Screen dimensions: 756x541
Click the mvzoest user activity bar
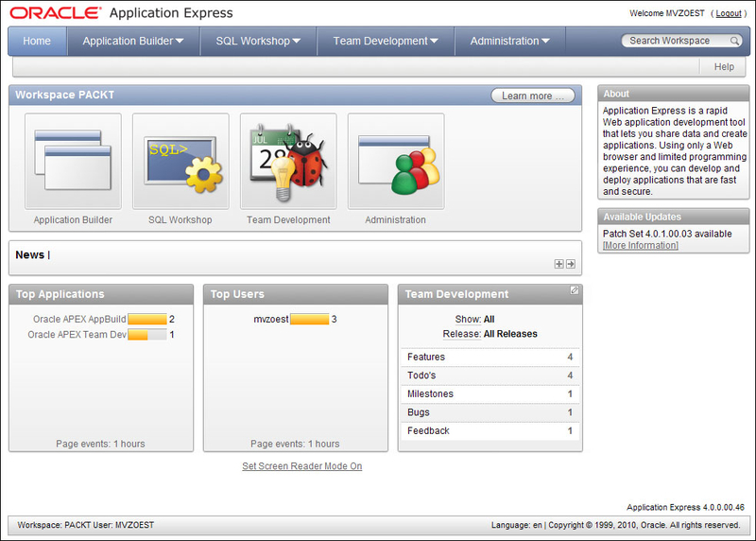click(x=310, y=320)
